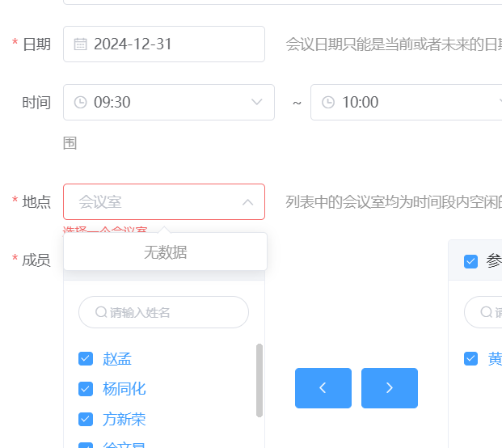Click the clock icon beside 10:00
The height and width of the screenshot is (448, 502).
(328, 103)
